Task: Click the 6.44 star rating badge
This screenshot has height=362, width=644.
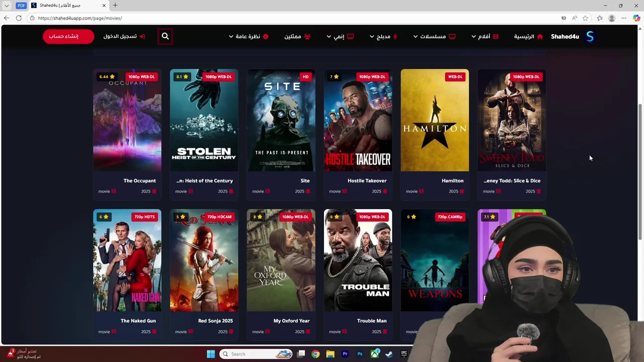Action: click(x=107, y=77)
